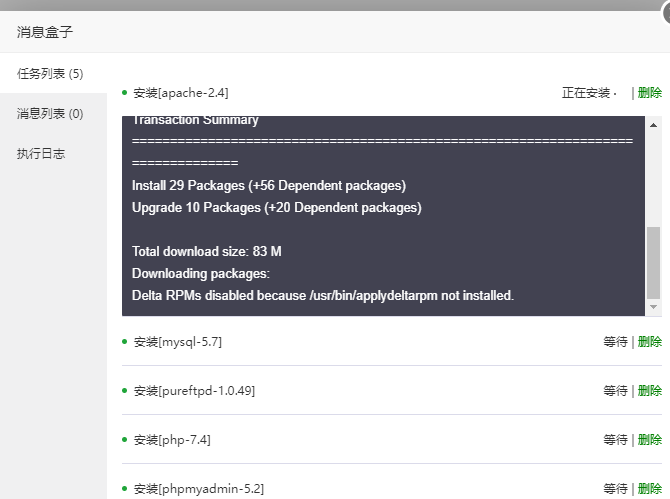Image resolution: width=670 pixels, height=499 pixels.
Task: Click the green bullet beside mysql-5.7
Action: pyautogui.click(x=125, y=342)
